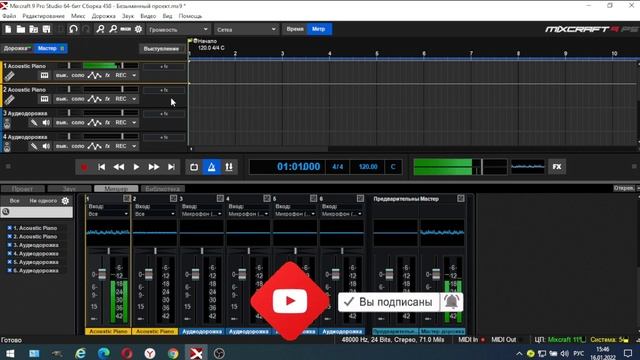Open keyboard icon on track 2 Acoustic Piano
The width and height of the screenshot is (640, 360).
click(44, 99)
